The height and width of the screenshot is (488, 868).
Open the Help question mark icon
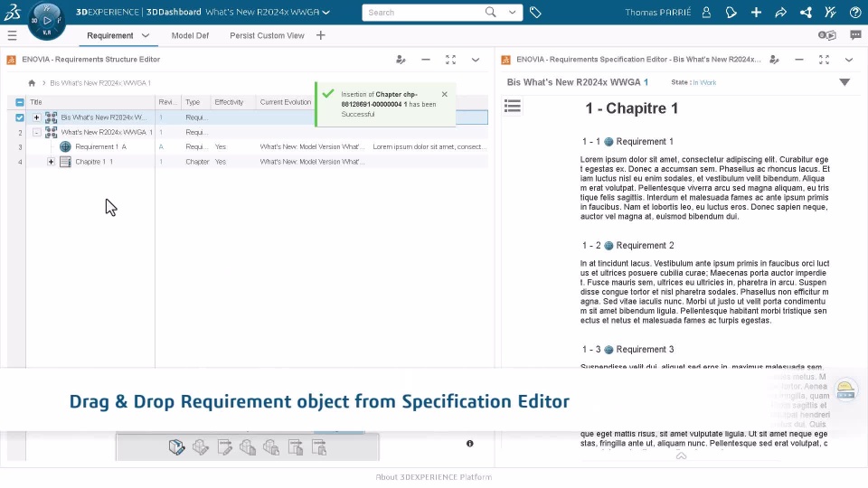pyautogui.click(x=855, y=12)
